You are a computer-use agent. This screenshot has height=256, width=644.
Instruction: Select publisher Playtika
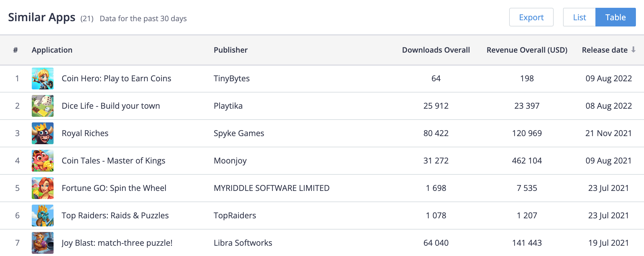[228, 106]
